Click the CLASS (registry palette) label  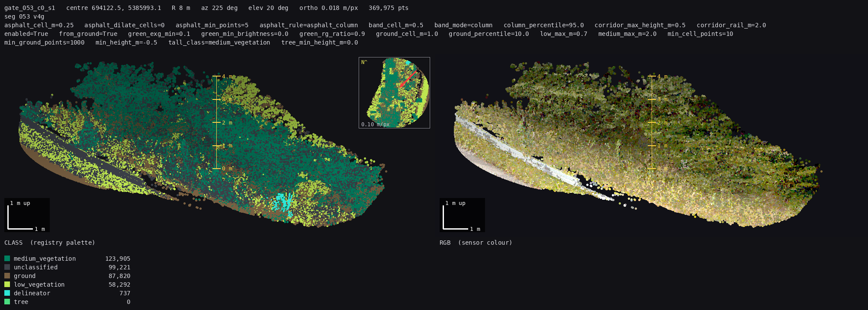pyautogui.click(x=50, y=243)
